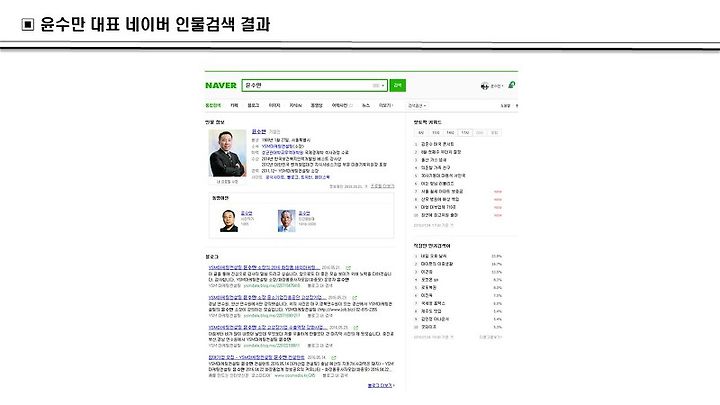The height and width of the screenshot is (405, 720).
Task: Click the first same-name person thumbnail
Action: point(229,220)
